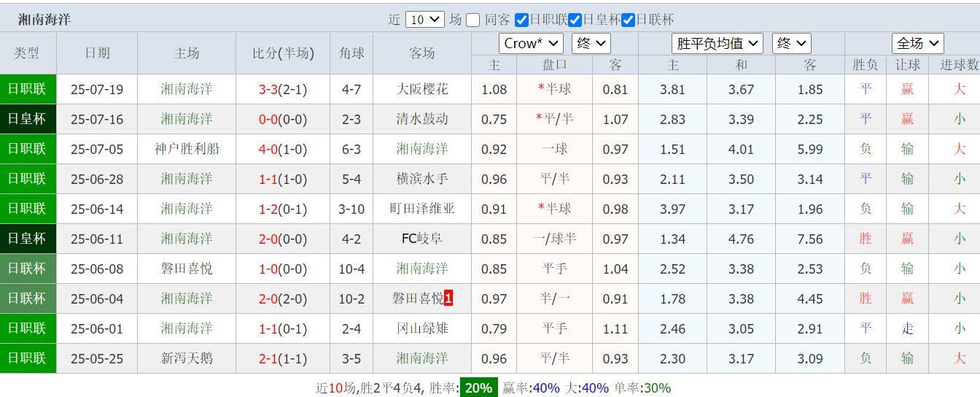Click the 类型 column header
Screen dimensions: 980x397
[27, 53]
